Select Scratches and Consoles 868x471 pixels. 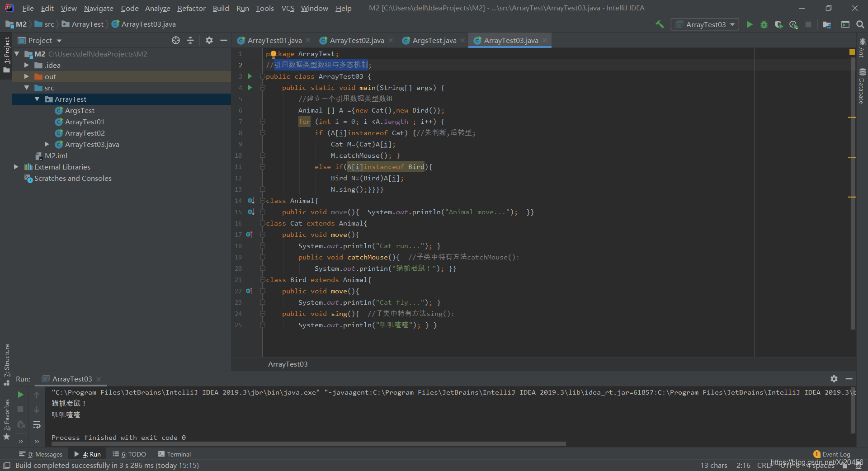(x=73, y=178)
